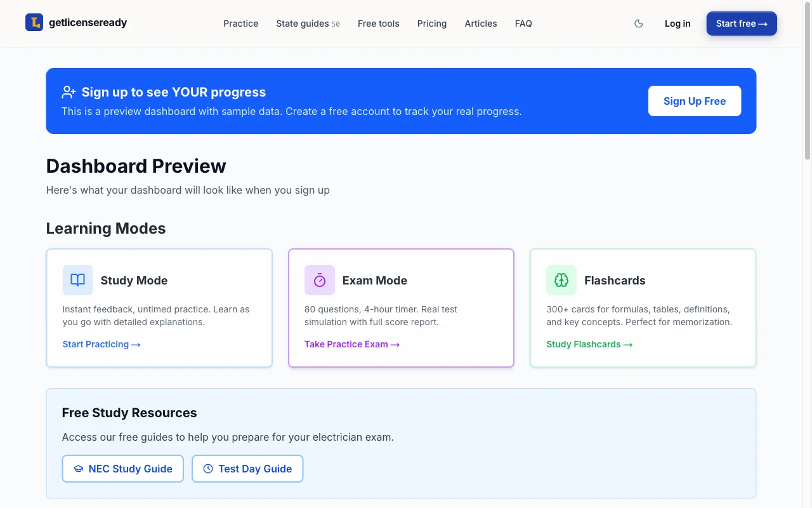
Task: Click the Exam Mode stopwatch icon
Action: pyautogui.click(x=320, y=280)
